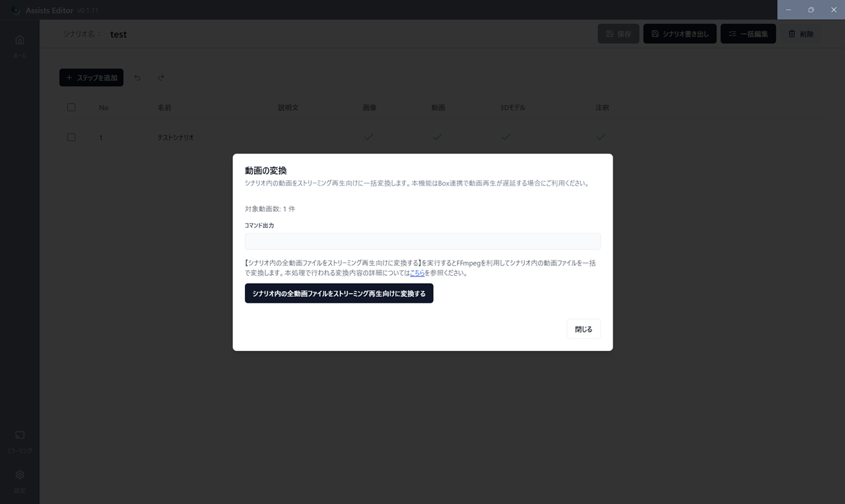Open the Settings gear icon
Viewport: 845px width, 504px height.
[x=20, y=475]
